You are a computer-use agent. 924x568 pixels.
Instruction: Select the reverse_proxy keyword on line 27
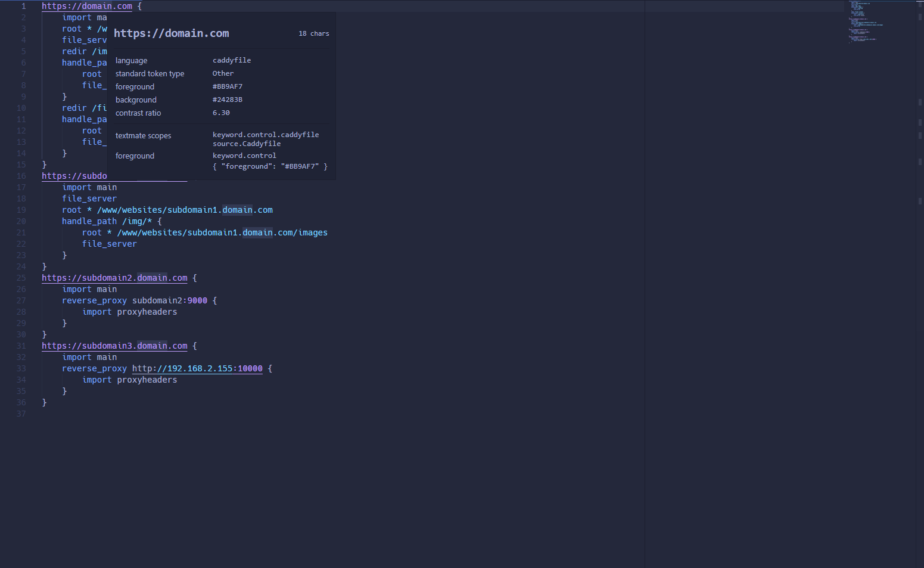[94, 300]
